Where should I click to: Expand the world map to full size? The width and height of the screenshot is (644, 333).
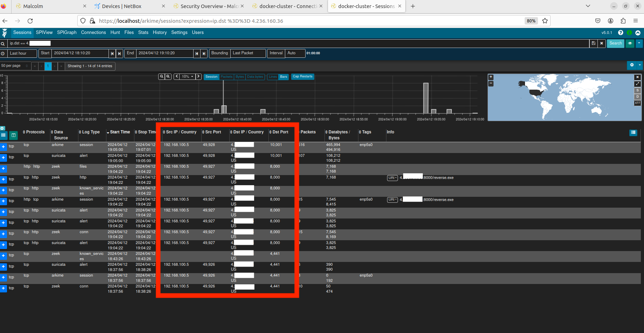[637, 84]
